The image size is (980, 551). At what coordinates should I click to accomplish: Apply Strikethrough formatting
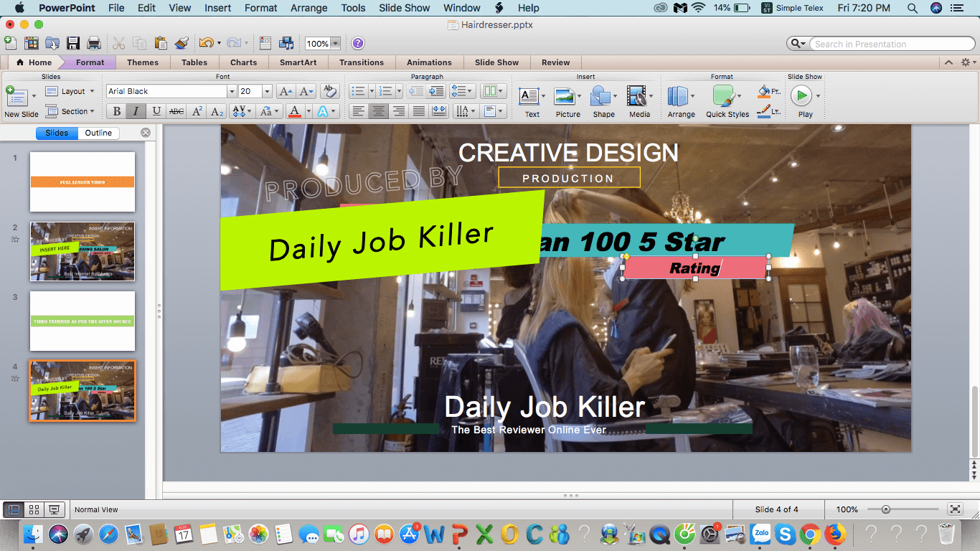tap(176, 111)
